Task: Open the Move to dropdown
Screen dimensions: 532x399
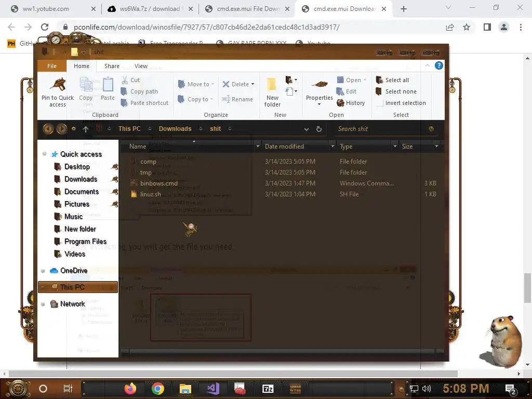Action: (196, 84)
